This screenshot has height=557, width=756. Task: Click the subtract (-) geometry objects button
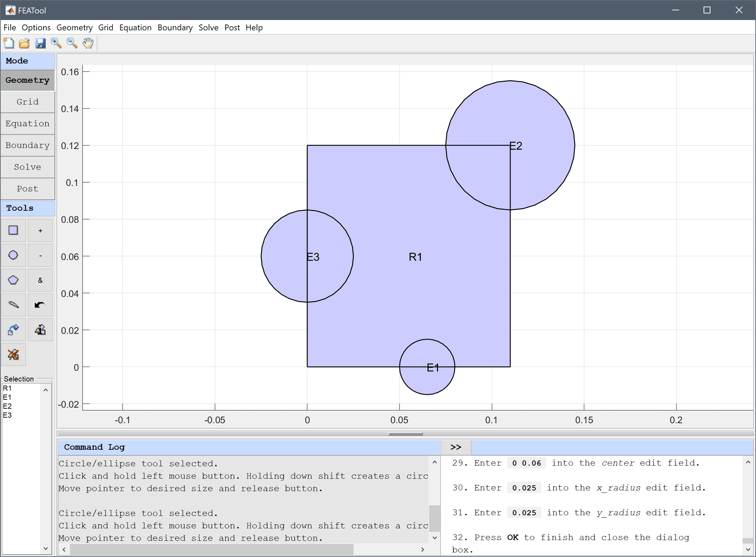coord(40,255)
